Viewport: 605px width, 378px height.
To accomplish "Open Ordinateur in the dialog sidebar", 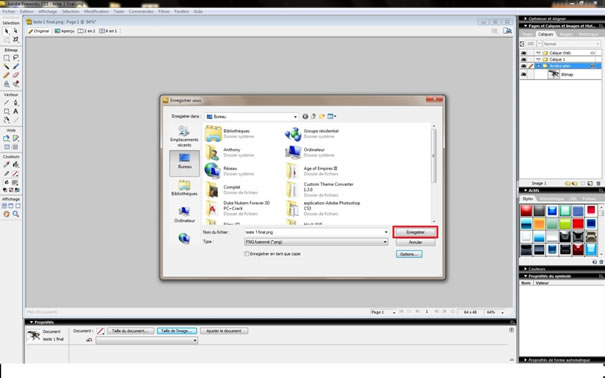I will point(184,214).
